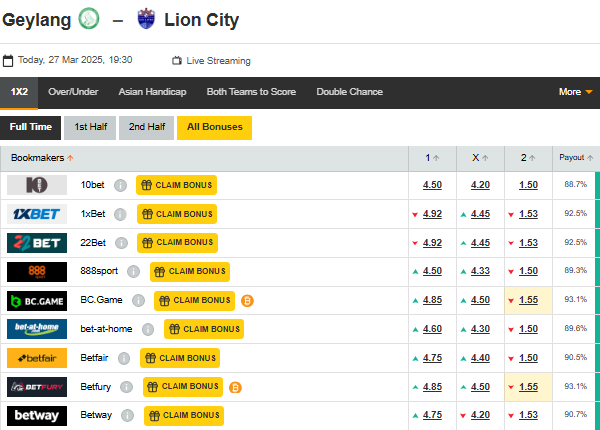Click Betfury home odds 4.85
600x430 pixels.
tap(432, 387)
